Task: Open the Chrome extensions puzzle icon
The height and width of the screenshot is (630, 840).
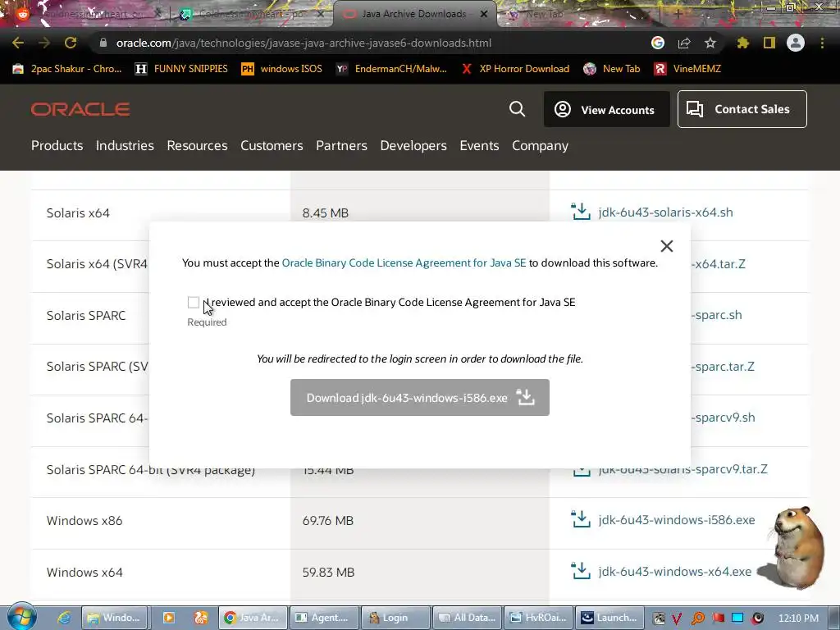Action: pyautogui.click(x=743, y=43)
